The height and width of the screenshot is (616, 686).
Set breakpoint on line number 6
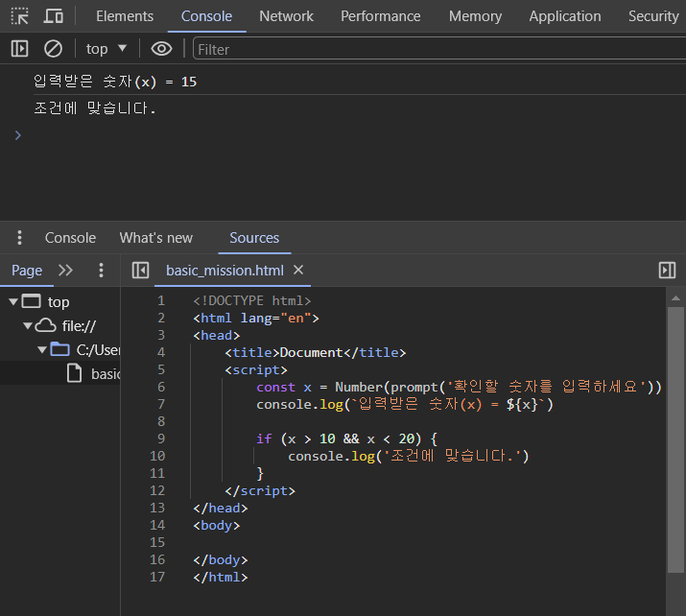click(161, 387)
